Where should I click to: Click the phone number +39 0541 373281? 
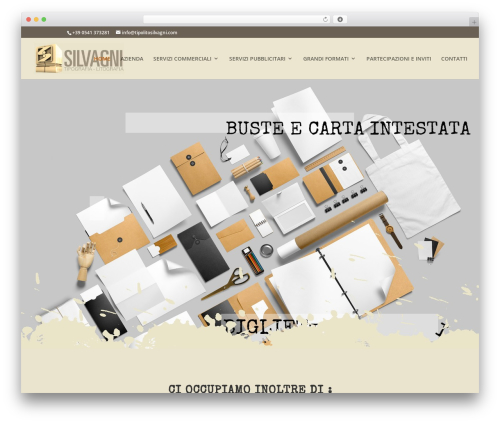91,33
